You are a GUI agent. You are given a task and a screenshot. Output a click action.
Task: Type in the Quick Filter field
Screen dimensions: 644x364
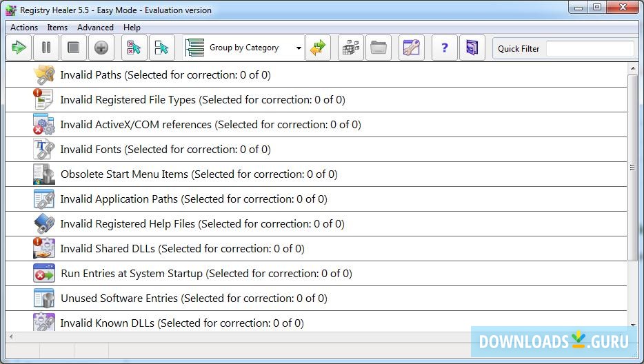590,48
